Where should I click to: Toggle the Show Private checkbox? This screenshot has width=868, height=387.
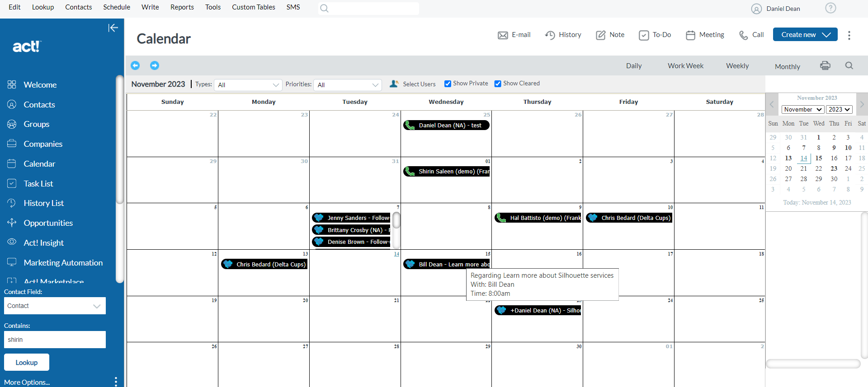click(x=448, y=84)
